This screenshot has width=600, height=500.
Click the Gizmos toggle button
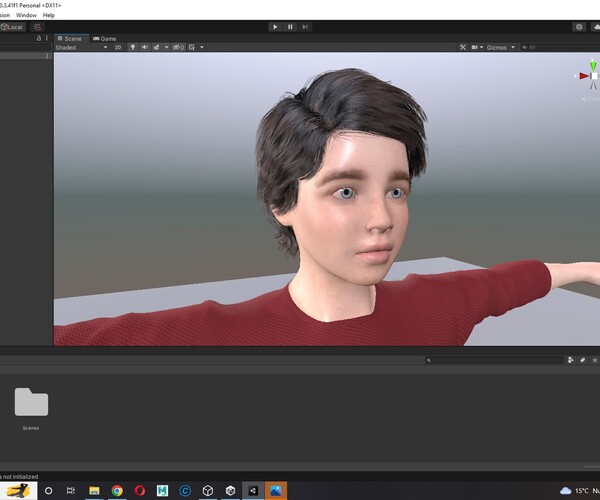(x=497, y=47)
